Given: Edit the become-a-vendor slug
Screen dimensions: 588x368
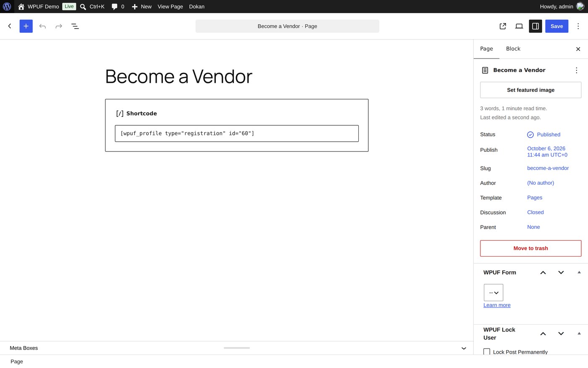Looking at the screenshot, I should coord(548,168).
